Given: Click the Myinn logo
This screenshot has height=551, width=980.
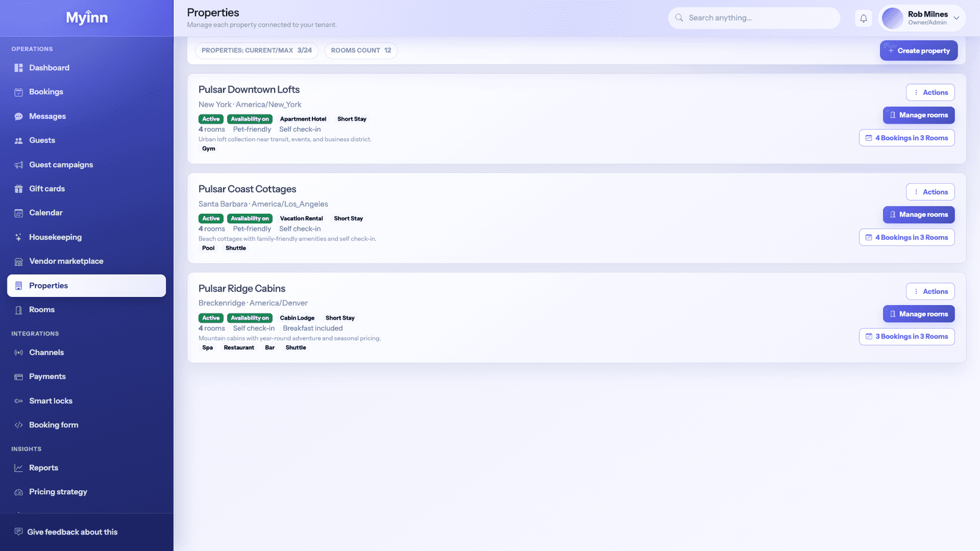Looking at the screenshot, I should click(x=87, y=18).
